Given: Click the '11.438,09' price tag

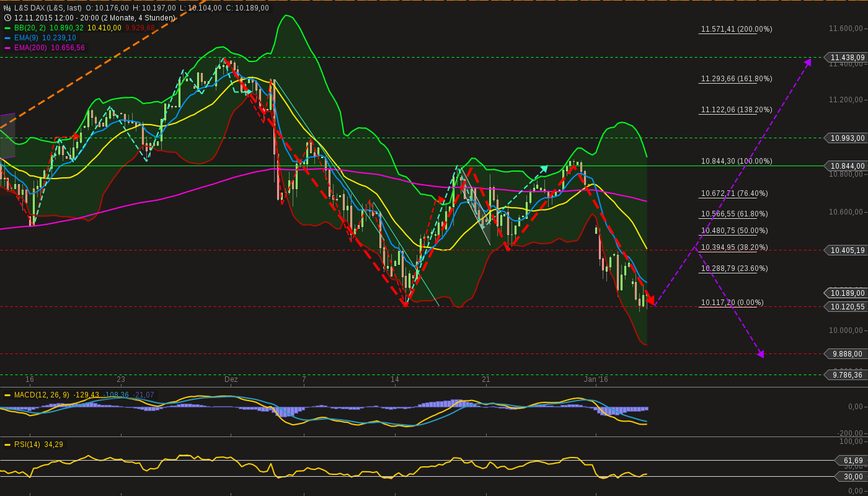Looking at the screenshot, I should [x=847, y=57].
